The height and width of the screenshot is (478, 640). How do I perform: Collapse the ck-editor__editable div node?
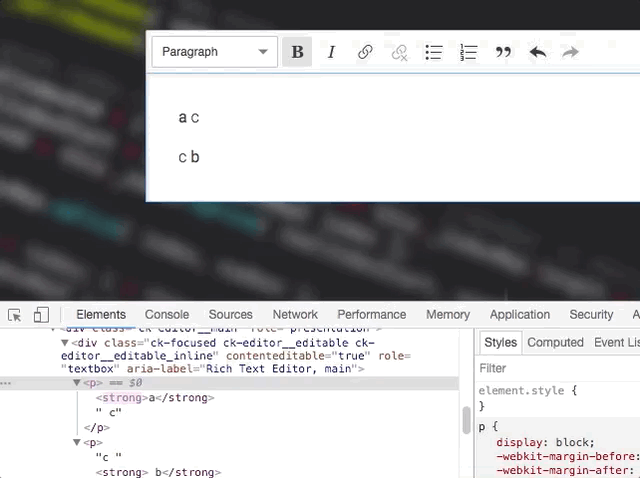[64, 343]
